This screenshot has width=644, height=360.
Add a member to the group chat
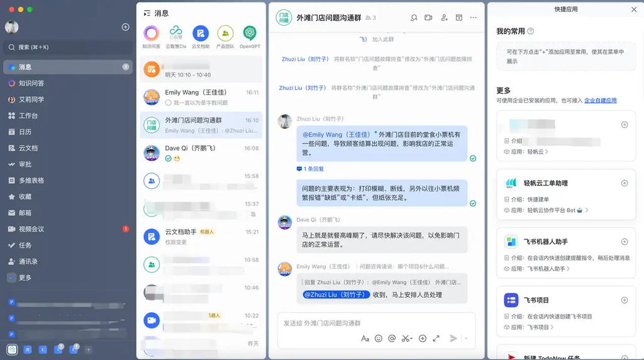click(444, 18)
